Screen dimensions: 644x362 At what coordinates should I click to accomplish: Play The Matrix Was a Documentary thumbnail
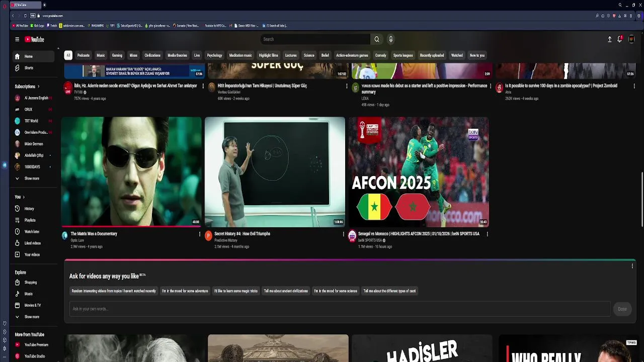click(131, 172)
